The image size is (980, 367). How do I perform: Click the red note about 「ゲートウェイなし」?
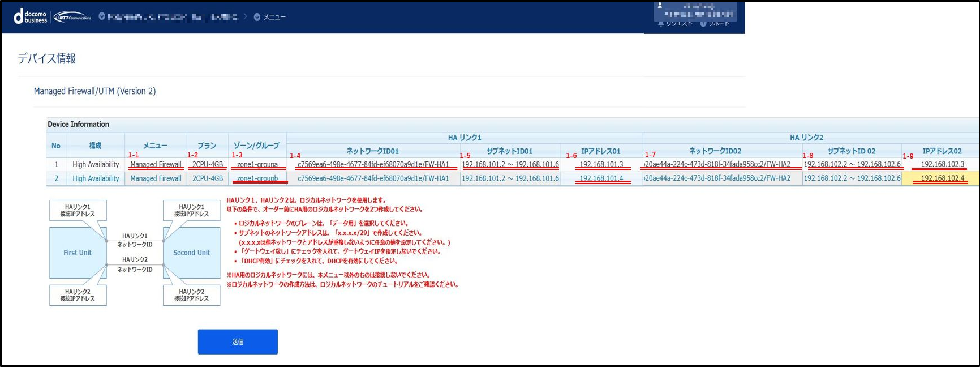337,251
